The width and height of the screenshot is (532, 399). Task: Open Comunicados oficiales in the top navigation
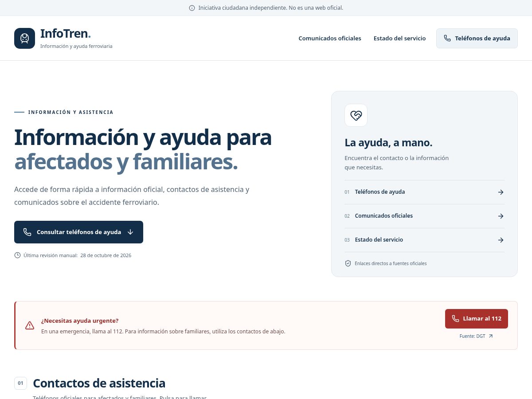pyautogui.click(x=330, y=38)
